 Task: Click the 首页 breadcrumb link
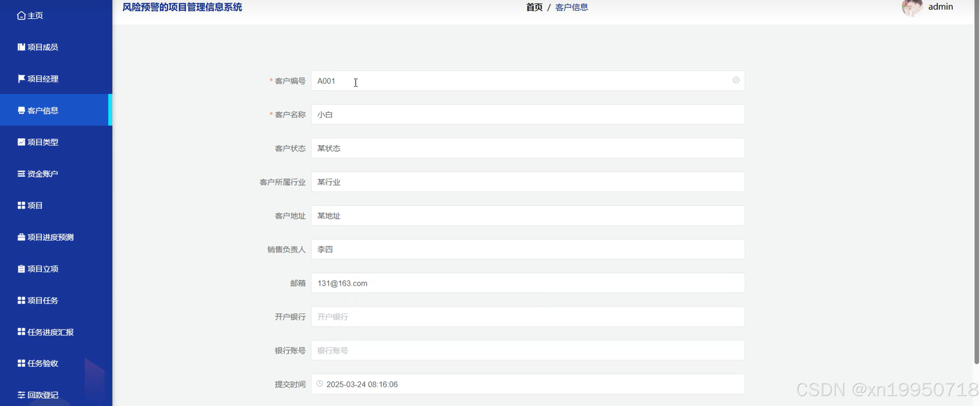click(x=534, y=7)
